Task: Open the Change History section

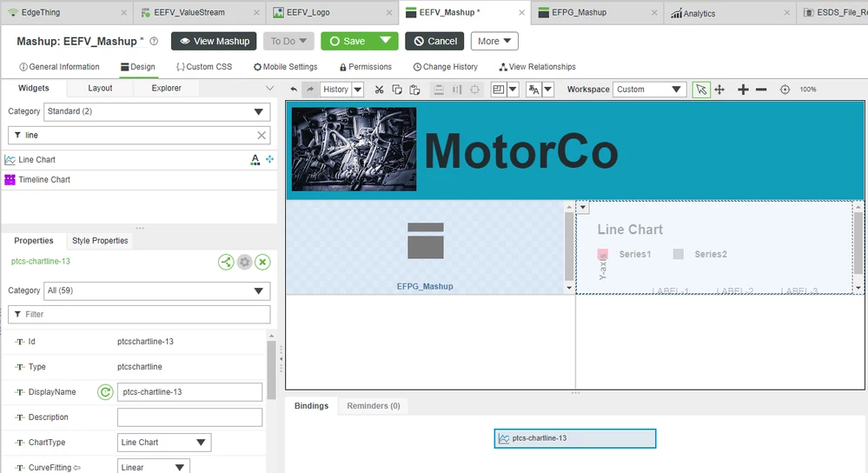Action: [446, 66]
